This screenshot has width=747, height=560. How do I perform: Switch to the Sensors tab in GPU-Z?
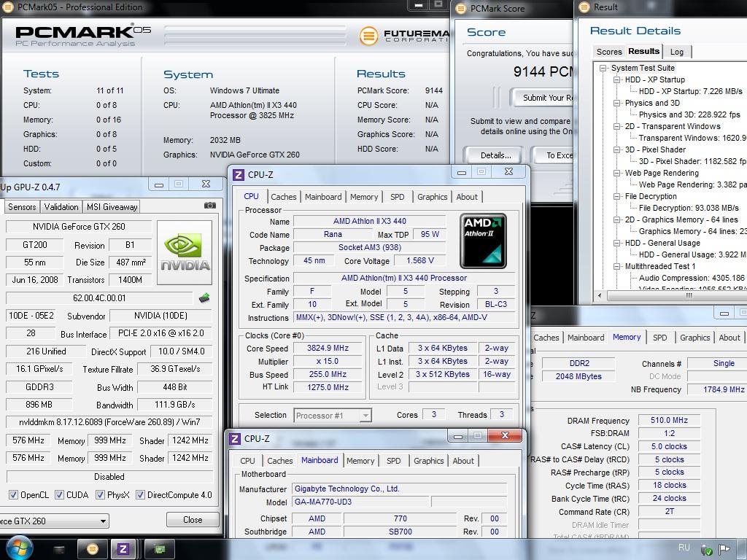pyautogui.click(x=22, y=206)
